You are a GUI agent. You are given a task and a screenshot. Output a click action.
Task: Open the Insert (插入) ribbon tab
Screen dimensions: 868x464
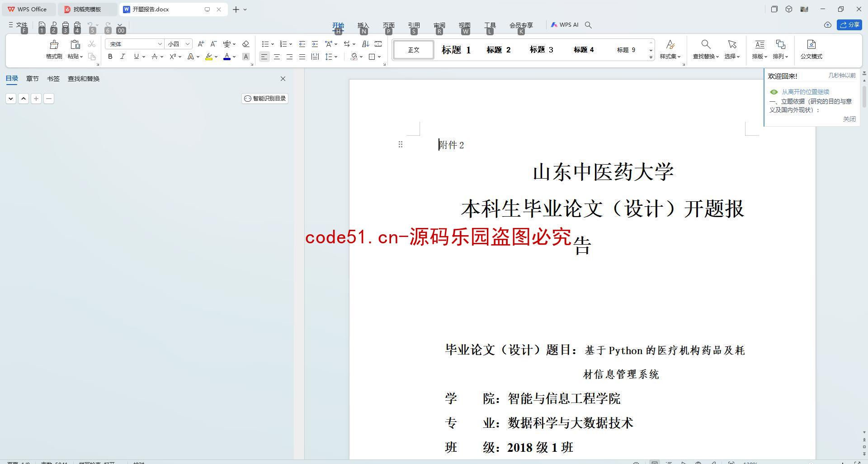(x=363, y=25)
